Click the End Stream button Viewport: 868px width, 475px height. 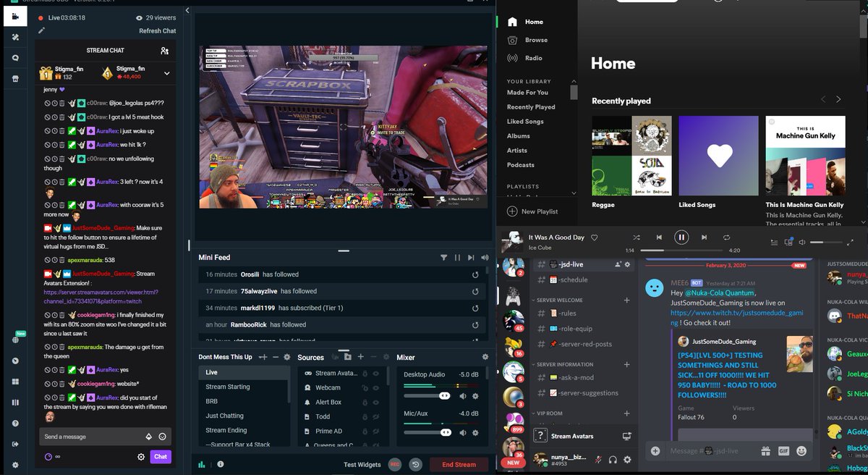(x=459, y=464)
